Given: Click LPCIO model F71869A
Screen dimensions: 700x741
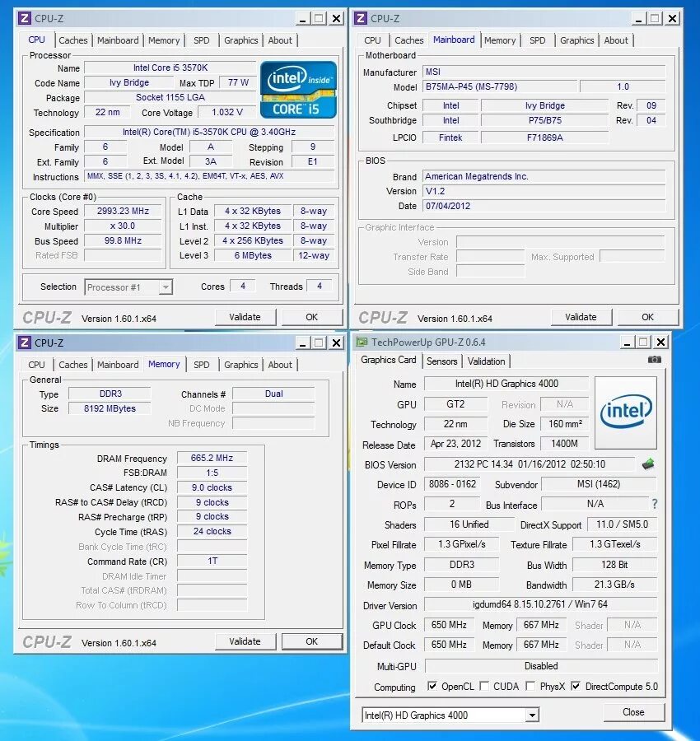Looking at the screenshot, I should point(544,137).
